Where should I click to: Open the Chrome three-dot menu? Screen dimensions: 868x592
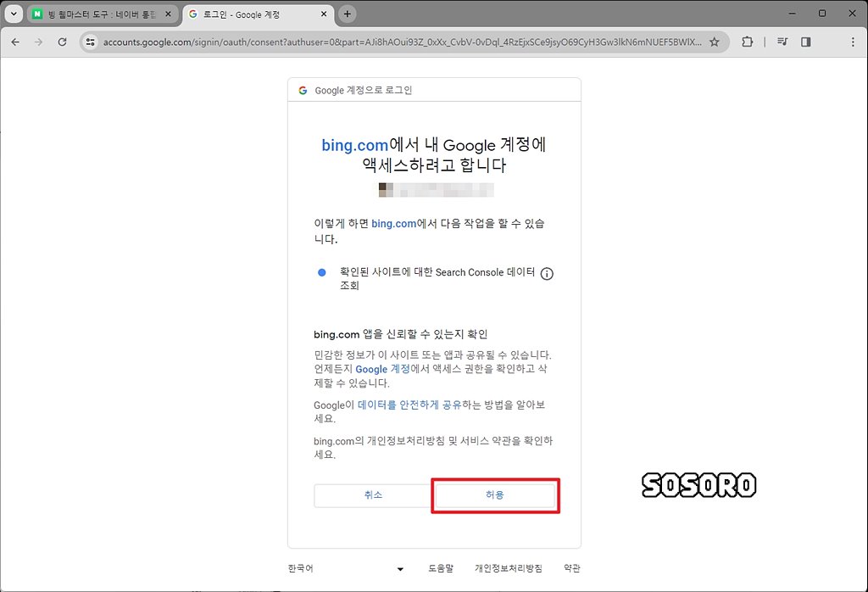[853, 42]
